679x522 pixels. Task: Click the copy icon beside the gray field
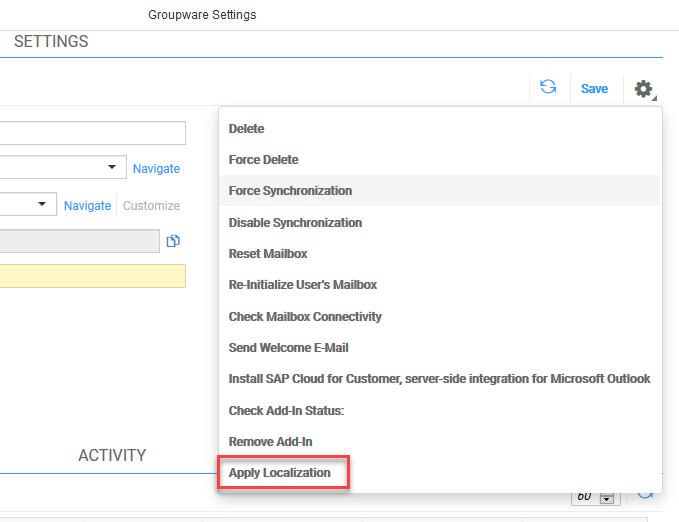(x=173, y=241)
